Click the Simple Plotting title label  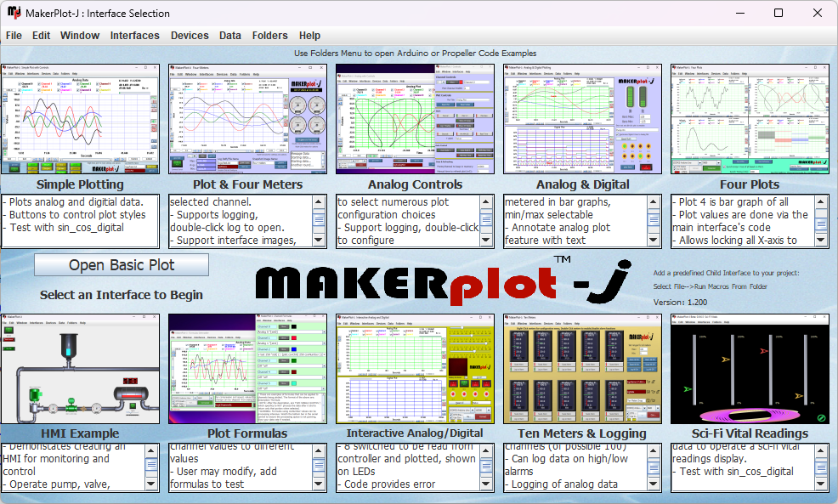[x=80, y=184]
